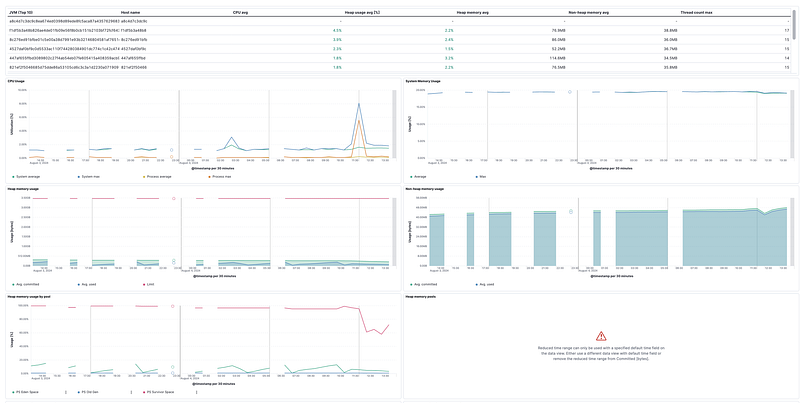Click the 86.0MB heap memory cell
The width and height of the screenshot is (800, 403).
pos(560,39)
